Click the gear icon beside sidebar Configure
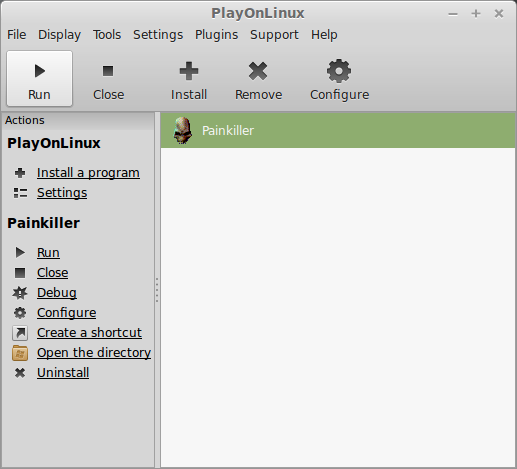 (x=20, y=313)
